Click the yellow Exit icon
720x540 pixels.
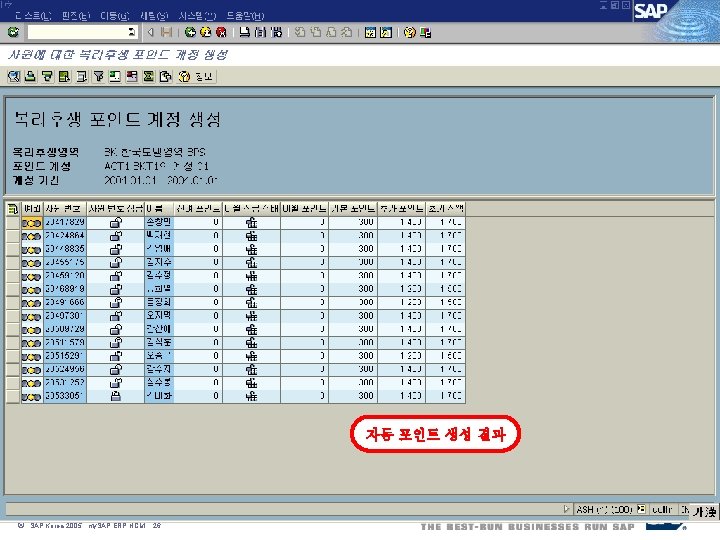[x=206, y=32]
